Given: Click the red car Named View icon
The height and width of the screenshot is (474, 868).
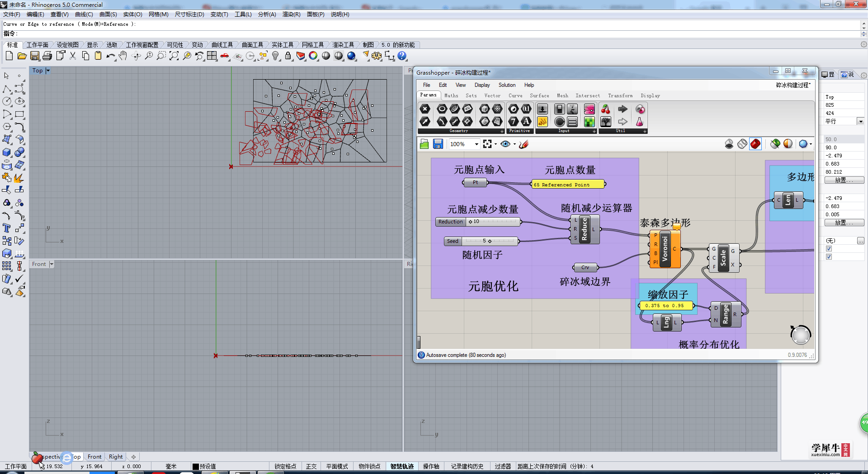Looking at the screenshot, I should pyautogui.click(x=225, y=56).
